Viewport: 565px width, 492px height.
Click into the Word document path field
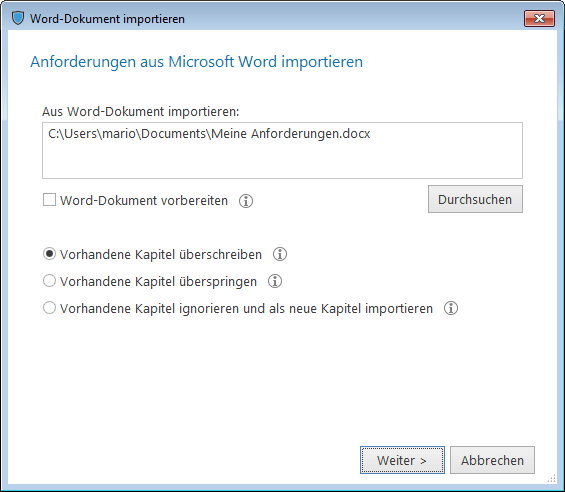pos(282,150)
